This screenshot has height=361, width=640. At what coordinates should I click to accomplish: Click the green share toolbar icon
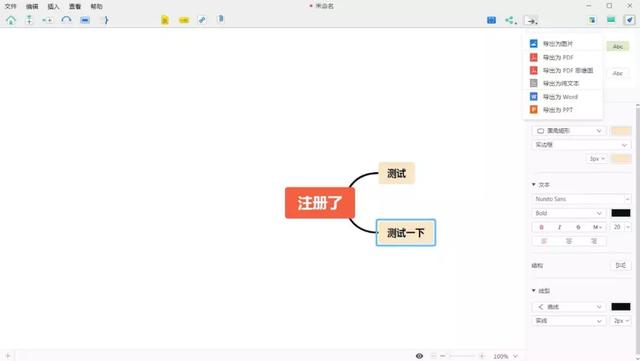coord(510,20)
